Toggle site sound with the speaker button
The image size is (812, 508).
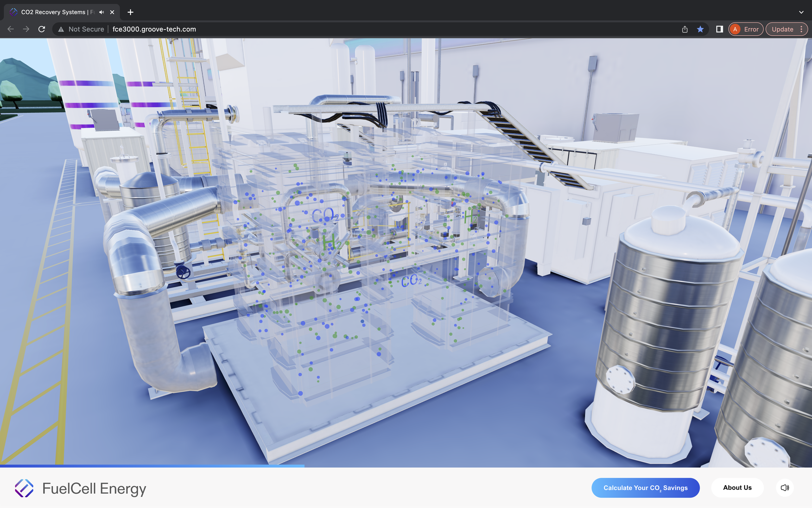pos(785,488)
